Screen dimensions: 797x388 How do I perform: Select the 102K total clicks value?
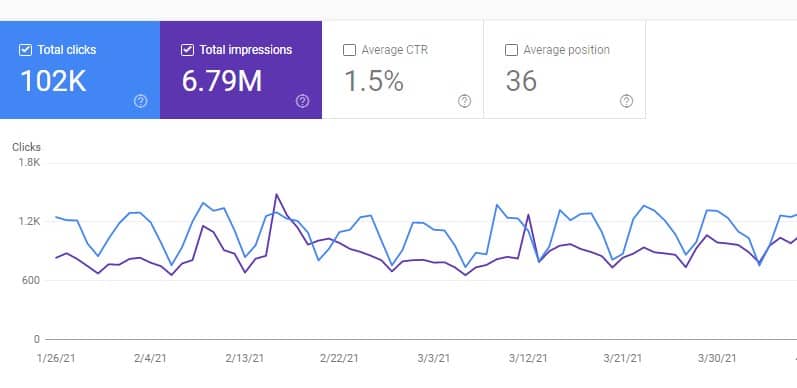click(x=53, y=81)
